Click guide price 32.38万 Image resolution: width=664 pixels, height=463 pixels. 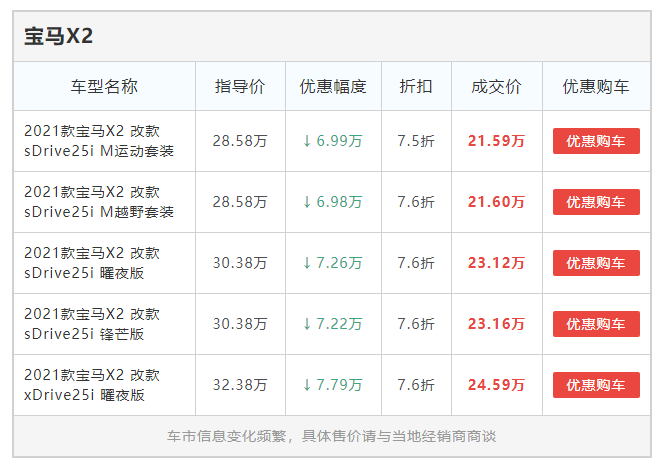[x=240, y=385]
